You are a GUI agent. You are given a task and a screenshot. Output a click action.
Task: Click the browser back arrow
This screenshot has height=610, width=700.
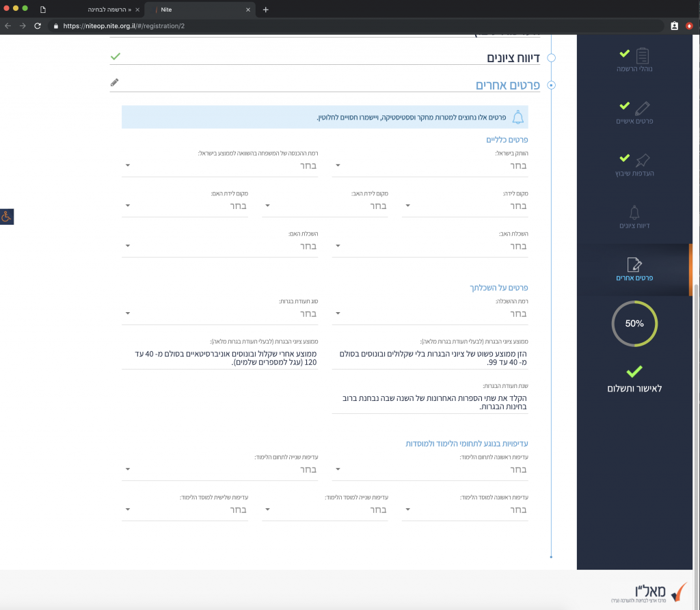coord(8,26)
